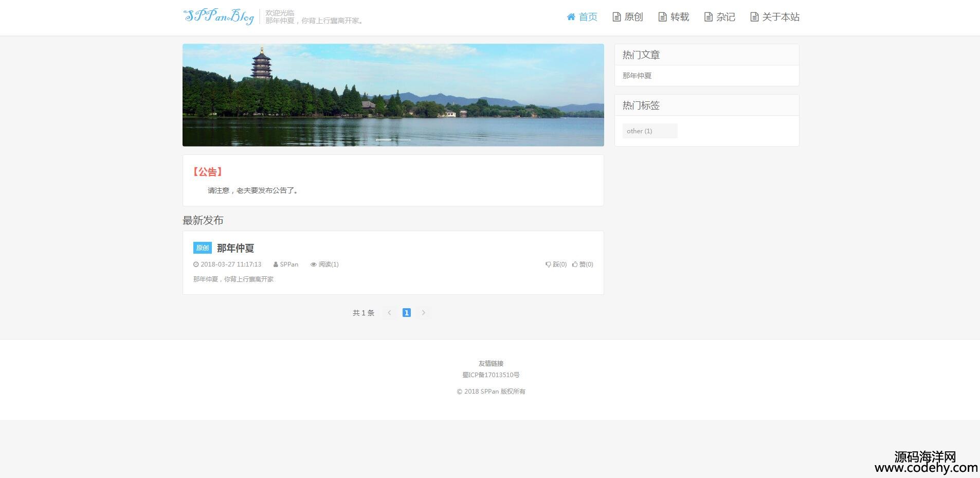The height and width of the screenshot is (478, 980).
Task: Click the West Lake banner image
Action: (x=393, y=95)
